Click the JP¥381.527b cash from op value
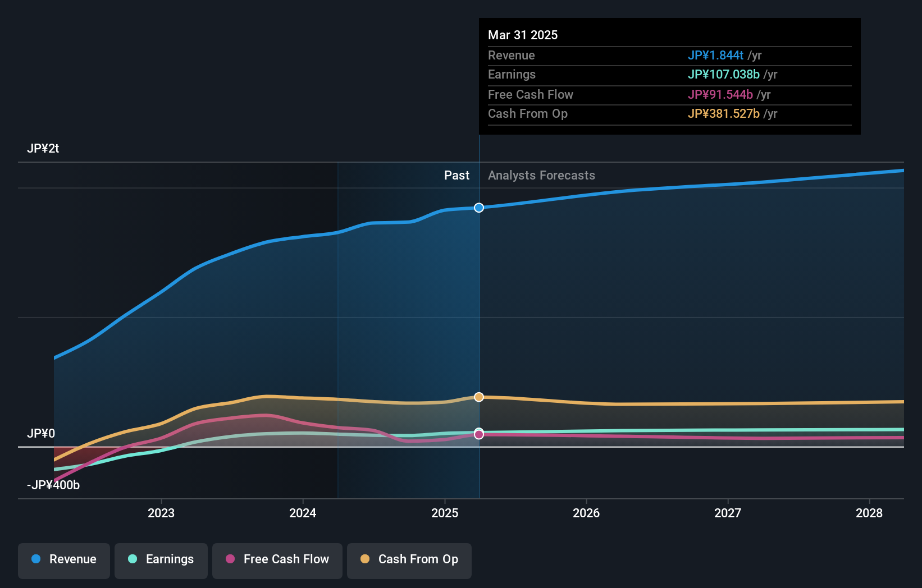The image size is (922, 588). 723,114
